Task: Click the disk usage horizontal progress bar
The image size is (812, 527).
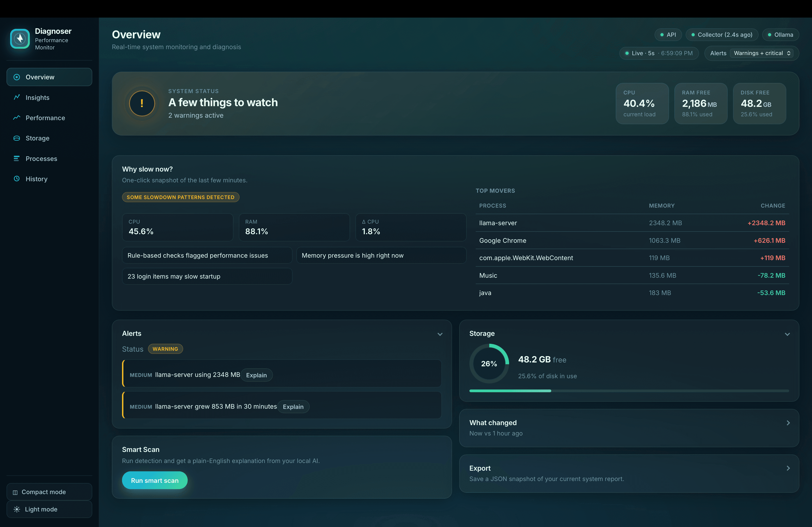Action: click(x=629, y=391)
